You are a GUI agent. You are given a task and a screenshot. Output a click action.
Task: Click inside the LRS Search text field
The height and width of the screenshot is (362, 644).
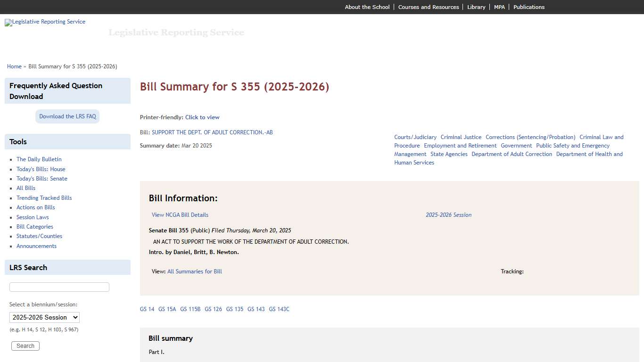click(x=59, y=287)
